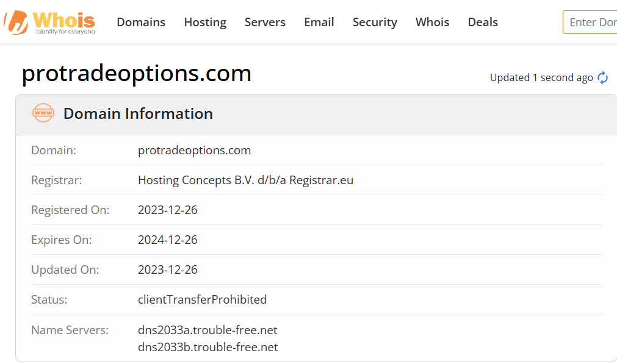
Task: Open the Hosting menu
Action: (205, 22)
